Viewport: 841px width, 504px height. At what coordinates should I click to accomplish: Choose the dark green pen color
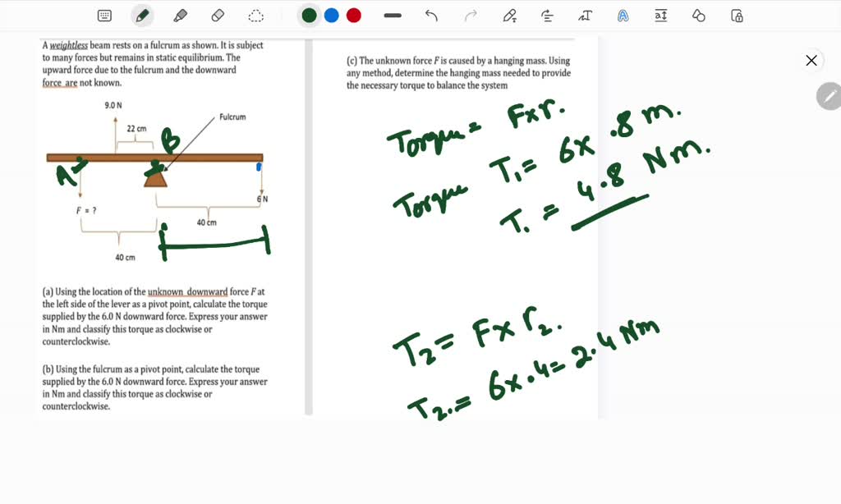[x=309, y=16]
